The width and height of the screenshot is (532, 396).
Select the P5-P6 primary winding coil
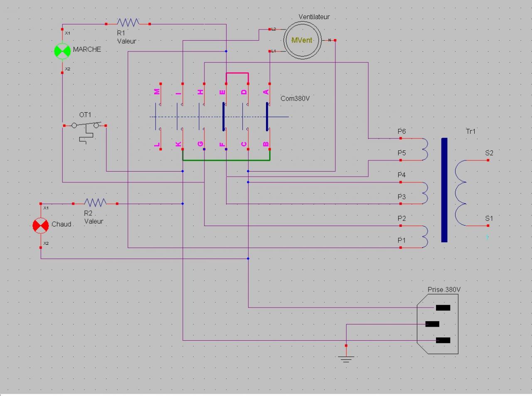[425, 150]
